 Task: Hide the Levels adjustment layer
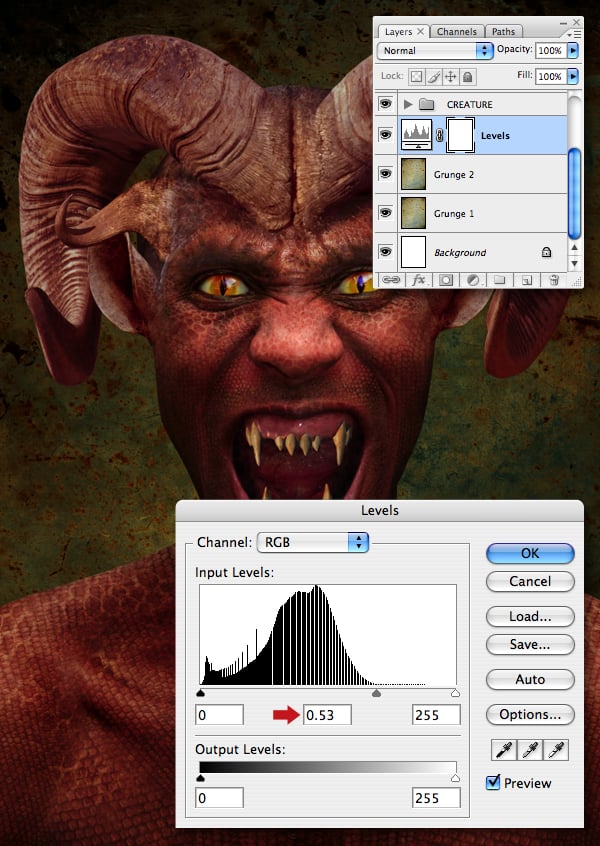point(385,134)
